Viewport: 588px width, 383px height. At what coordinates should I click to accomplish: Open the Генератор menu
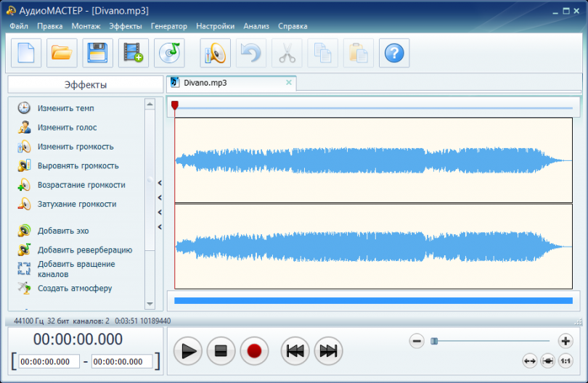[x=168, y=26]
